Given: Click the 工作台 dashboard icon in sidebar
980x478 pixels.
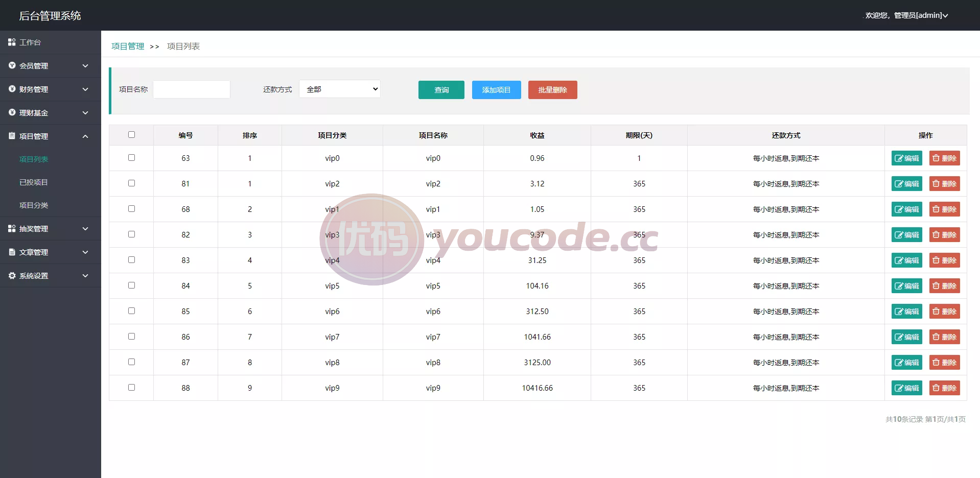Looking at the screenshot, I should click(12, 42).
